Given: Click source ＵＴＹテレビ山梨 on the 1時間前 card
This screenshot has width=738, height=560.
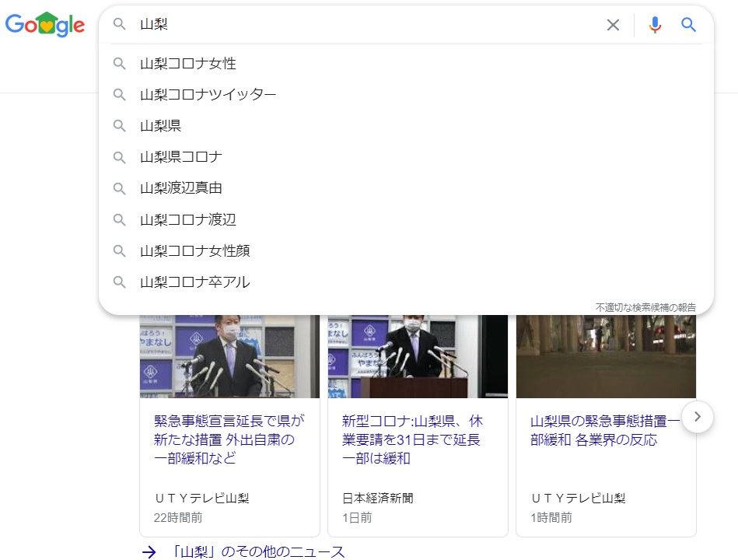Looking at the screenshot, I should coord(578,498).
